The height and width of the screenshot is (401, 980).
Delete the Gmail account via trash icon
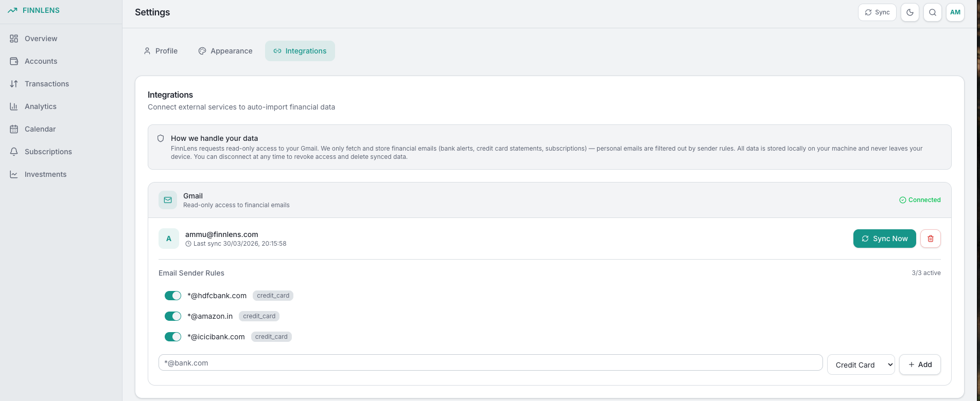tap(931, 239)
